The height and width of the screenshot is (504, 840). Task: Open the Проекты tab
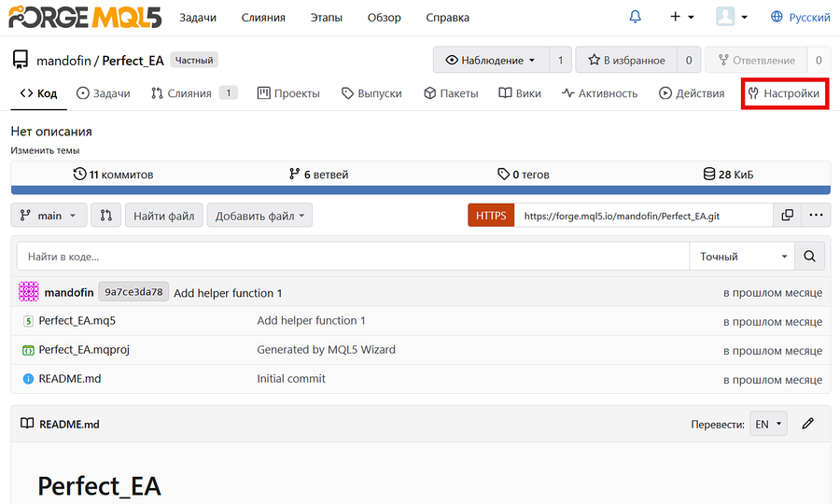coord(288,93)
